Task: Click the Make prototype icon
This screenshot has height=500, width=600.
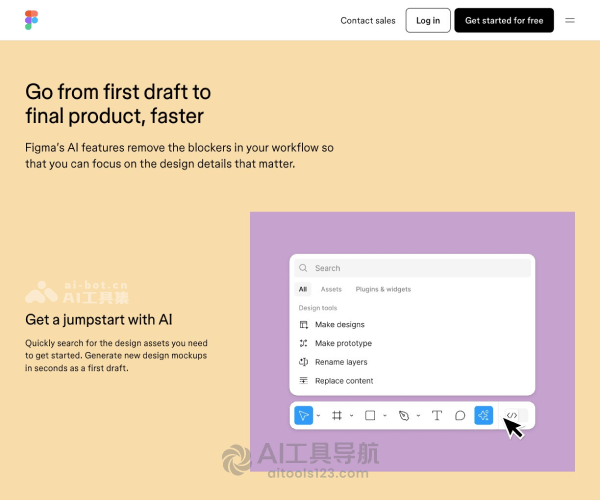Action: (x=303, y=343)
